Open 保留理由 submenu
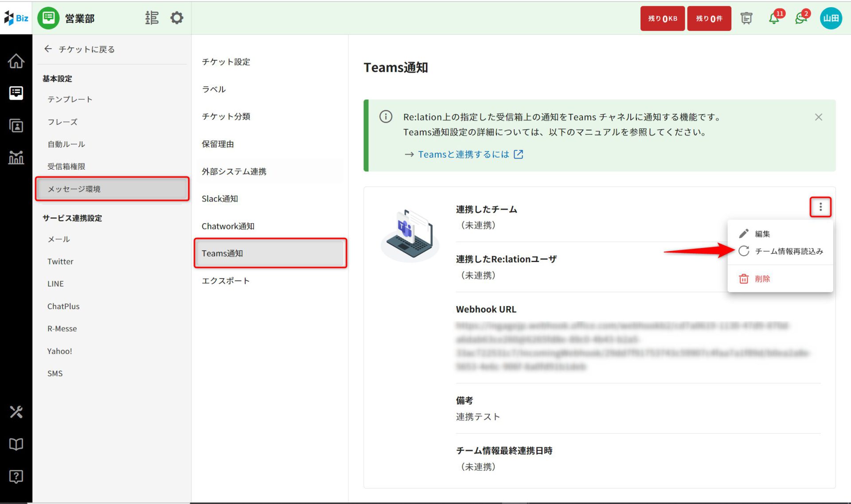851x504 pixels. coord(218,144)
